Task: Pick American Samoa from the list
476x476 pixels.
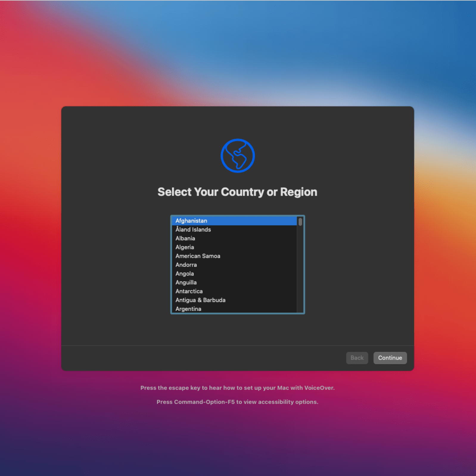Action: (198, 256)
